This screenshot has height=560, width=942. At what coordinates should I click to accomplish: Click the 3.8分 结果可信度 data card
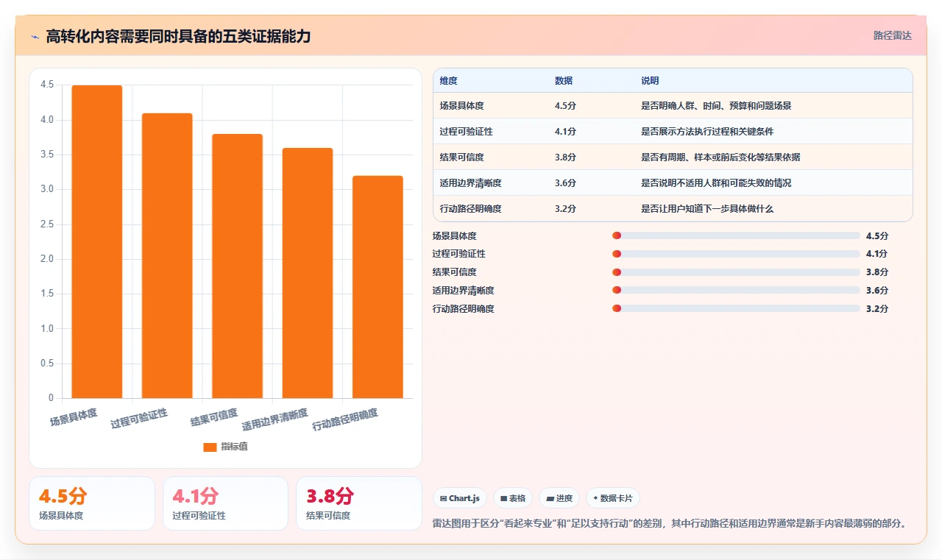point(359,503)
